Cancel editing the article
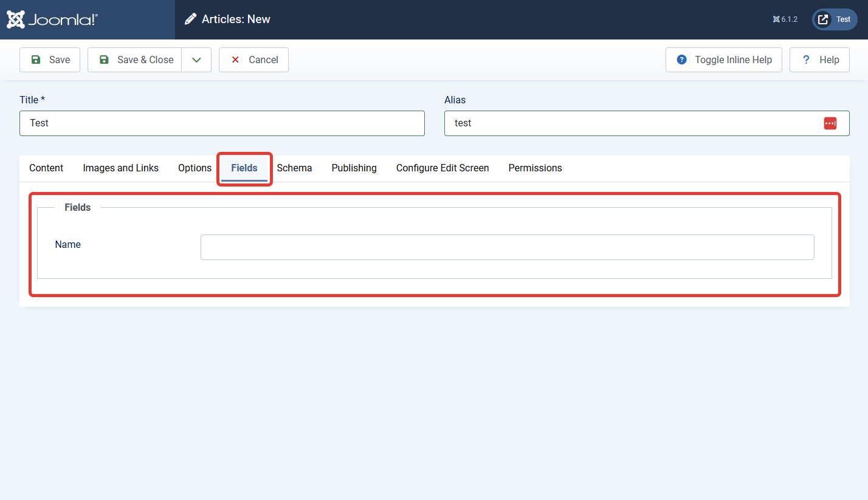The width and height of the screenshot is (868, 500). pos(253,60)
